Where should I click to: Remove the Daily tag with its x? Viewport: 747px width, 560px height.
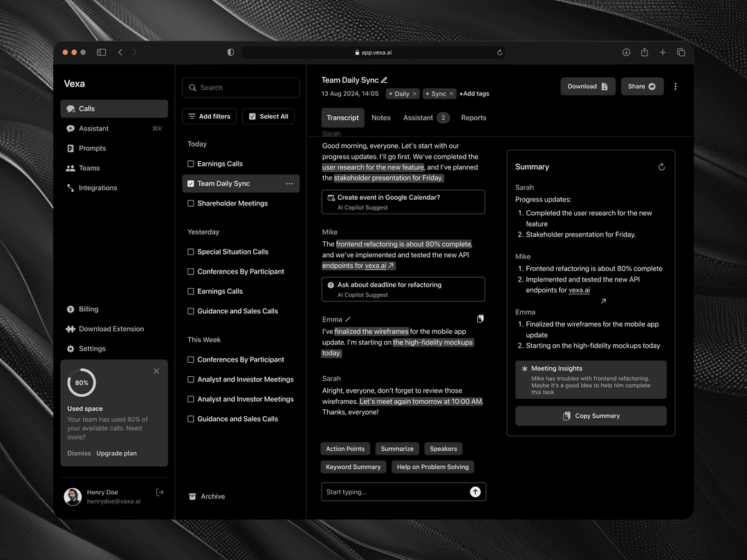pyautogui.click(x=415, y=94)
